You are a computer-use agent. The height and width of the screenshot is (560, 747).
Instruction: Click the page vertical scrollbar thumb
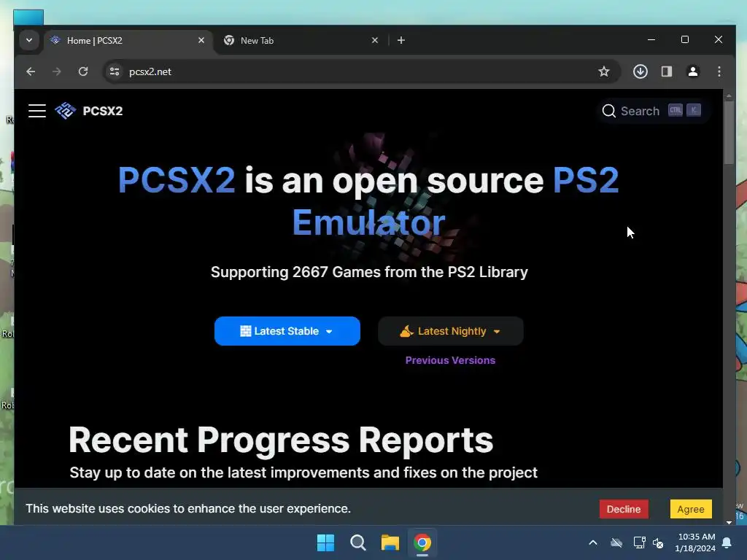tap(729, 133)
